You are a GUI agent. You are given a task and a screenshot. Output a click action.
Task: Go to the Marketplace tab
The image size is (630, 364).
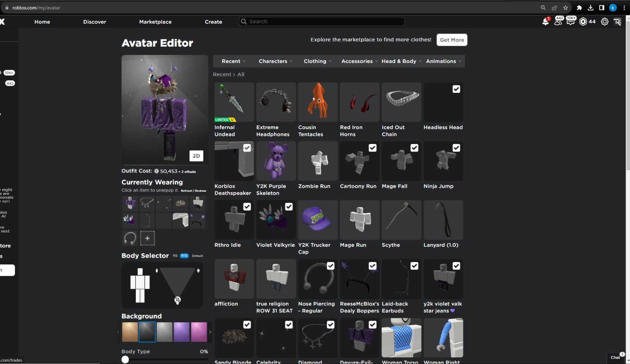tap(155, 22)
